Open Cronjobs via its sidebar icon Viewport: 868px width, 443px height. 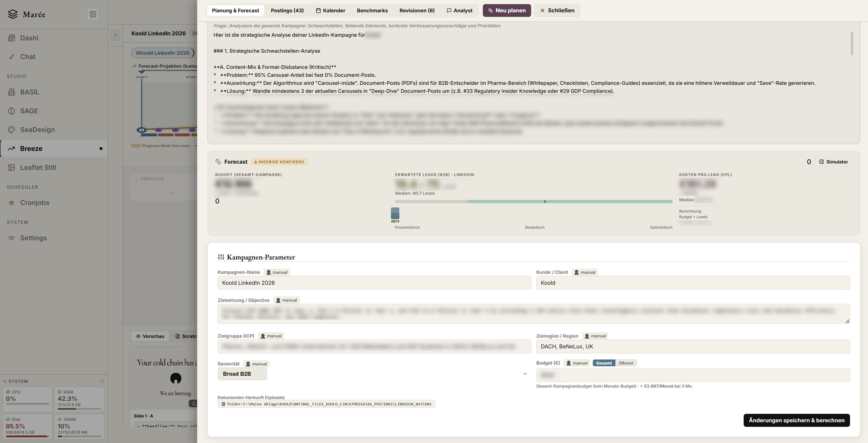11,203
